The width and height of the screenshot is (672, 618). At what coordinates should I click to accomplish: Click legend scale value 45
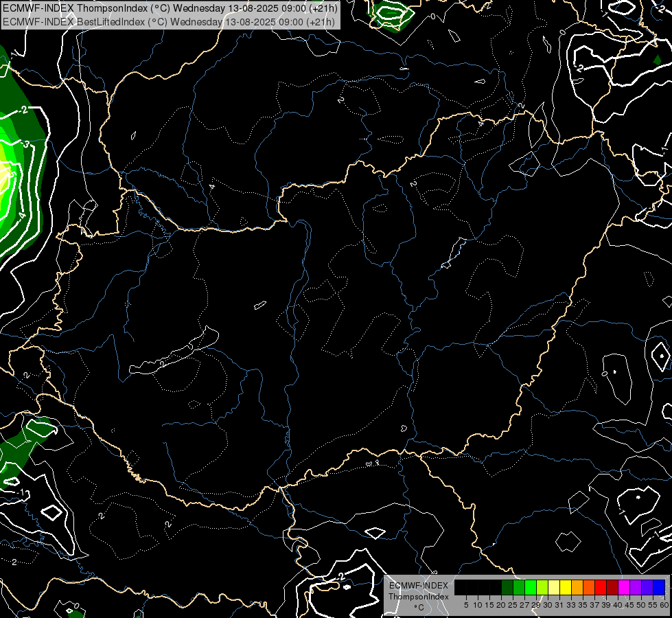point(629,605)
